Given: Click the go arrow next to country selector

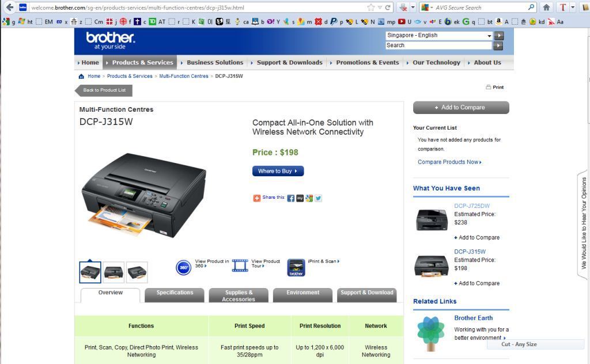Looking at the screenshot, I should pos(498,36).
